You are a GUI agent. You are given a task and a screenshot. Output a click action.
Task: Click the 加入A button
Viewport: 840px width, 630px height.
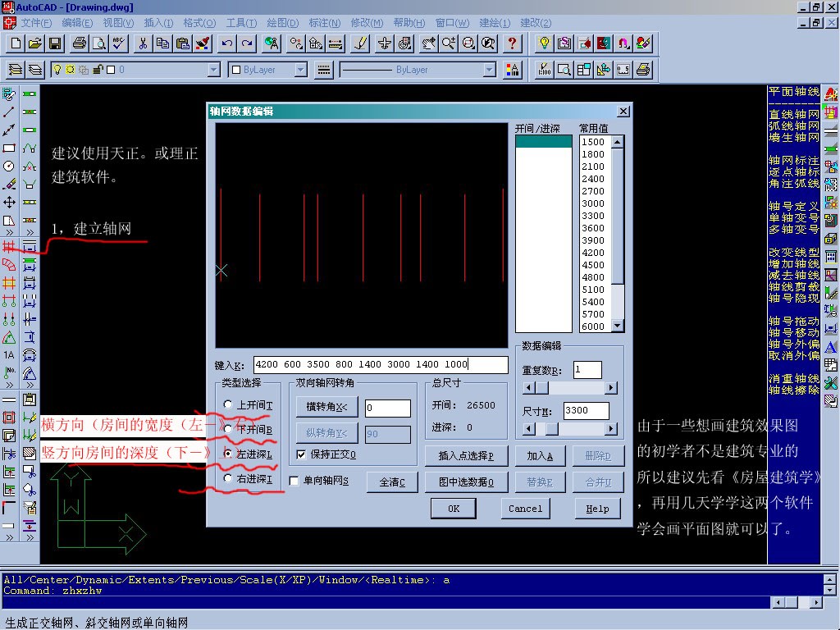540,456
